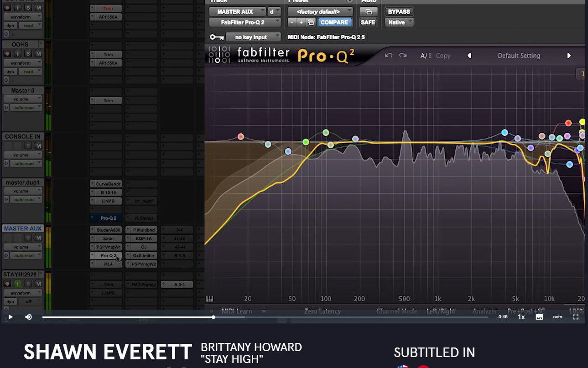Mute the CONSOLE IN track
This screenshot has height=368, width=588.
(38, 146)
